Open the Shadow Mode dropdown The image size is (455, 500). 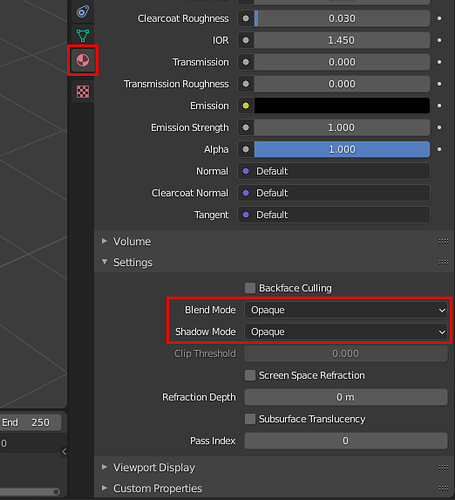[346, 332]
